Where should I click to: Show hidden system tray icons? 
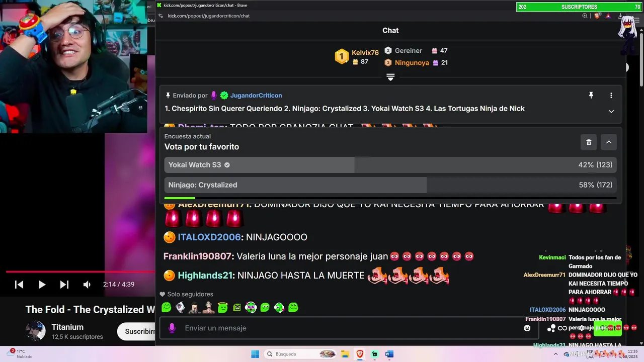pos(556,354)
